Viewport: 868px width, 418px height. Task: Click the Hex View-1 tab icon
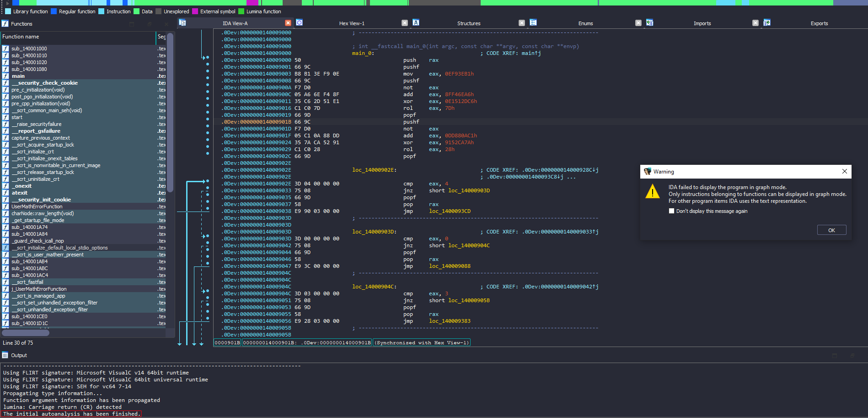point(300,23)
